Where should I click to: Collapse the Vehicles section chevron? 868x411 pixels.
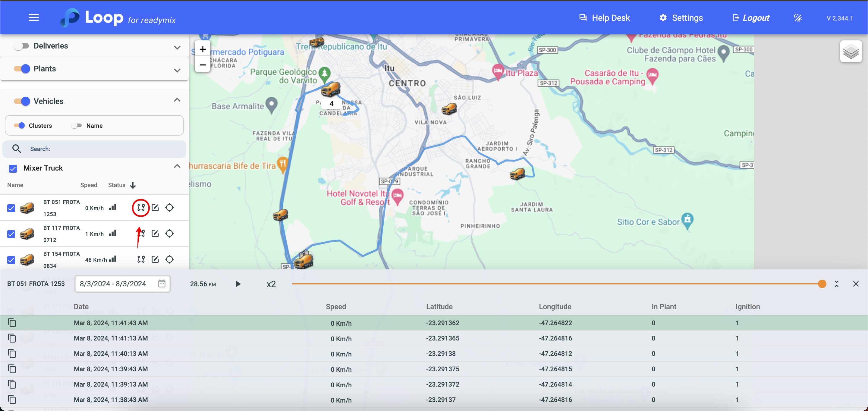pyautogui.click(x=177, y=100)
